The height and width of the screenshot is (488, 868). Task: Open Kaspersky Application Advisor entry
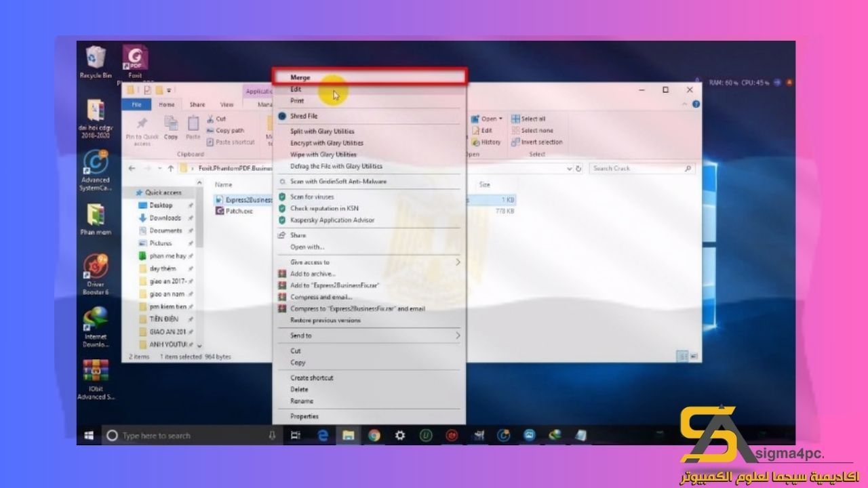[x=369, y=220]
